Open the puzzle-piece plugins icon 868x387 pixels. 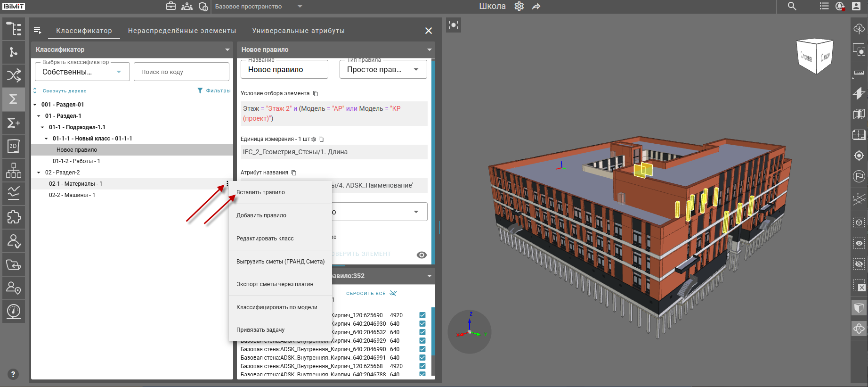click(x=14, y=217)
